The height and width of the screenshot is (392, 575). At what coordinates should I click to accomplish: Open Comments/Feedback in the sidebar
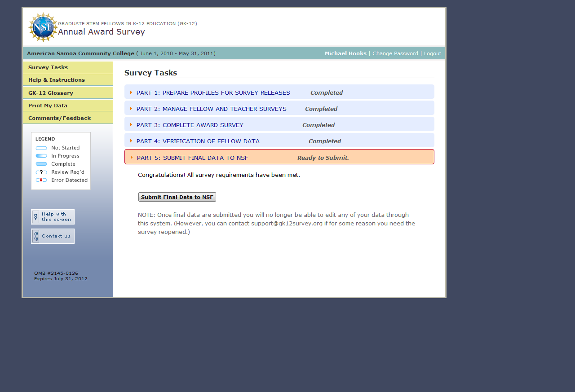pos(68,118)
